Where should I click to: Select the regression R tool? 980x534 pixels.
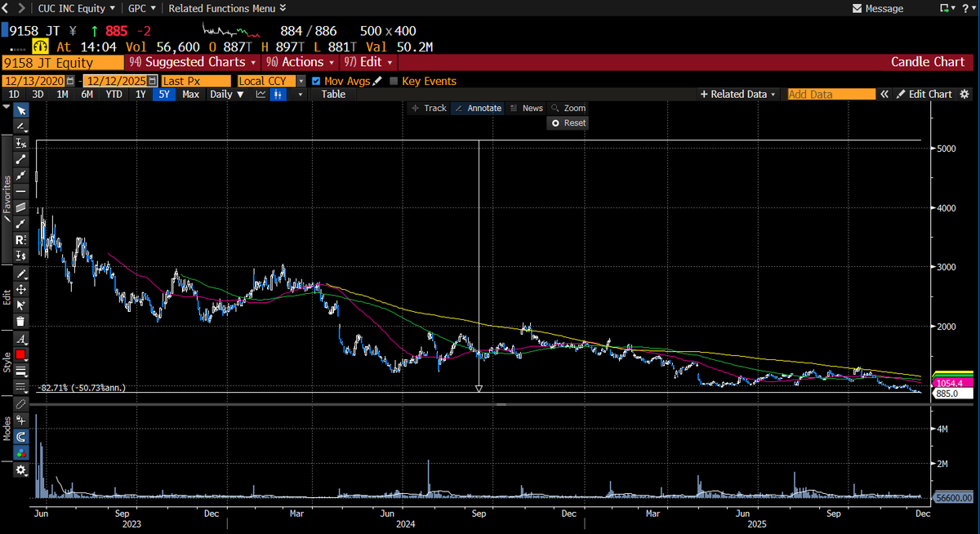[20, 238]
